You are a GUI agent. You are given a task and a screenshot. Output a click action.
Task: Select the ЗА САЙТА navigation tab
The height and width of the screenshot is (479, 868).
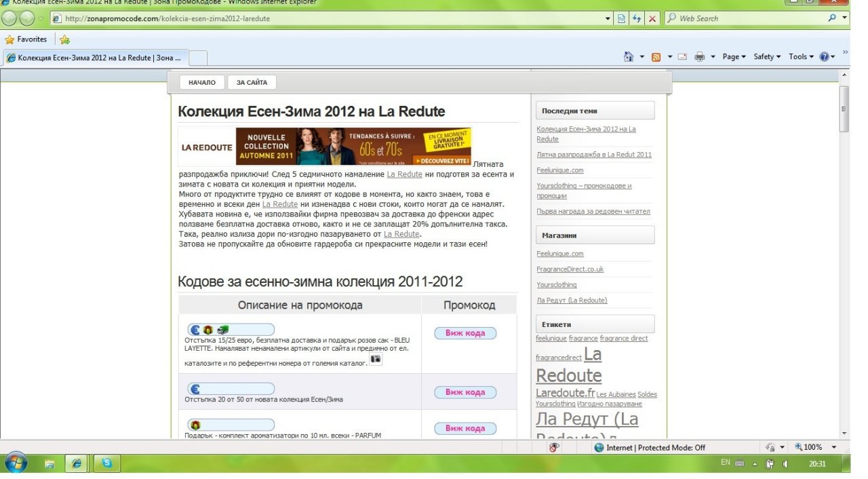[252, 83]
